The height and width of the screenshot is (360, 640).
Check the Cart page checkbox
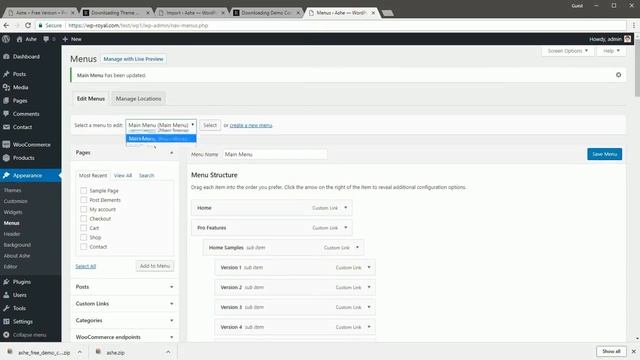coord(84,228)
